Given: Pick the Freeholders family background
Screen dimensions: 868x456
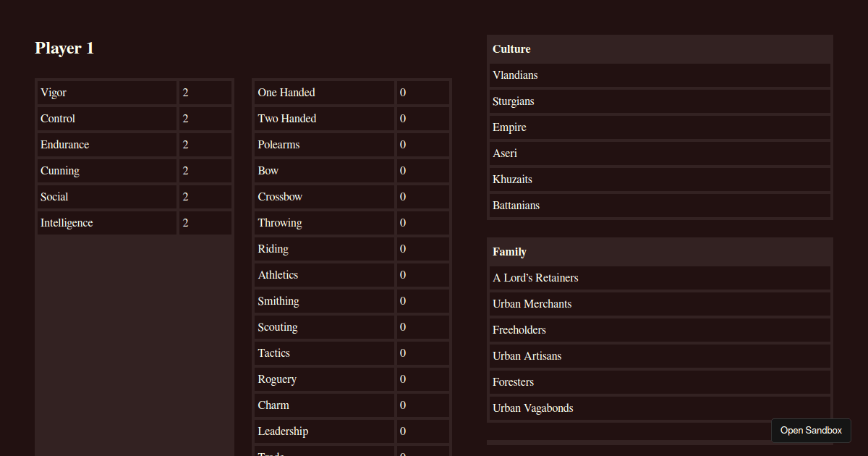Looking at the screenshot, I should (659, 329).
